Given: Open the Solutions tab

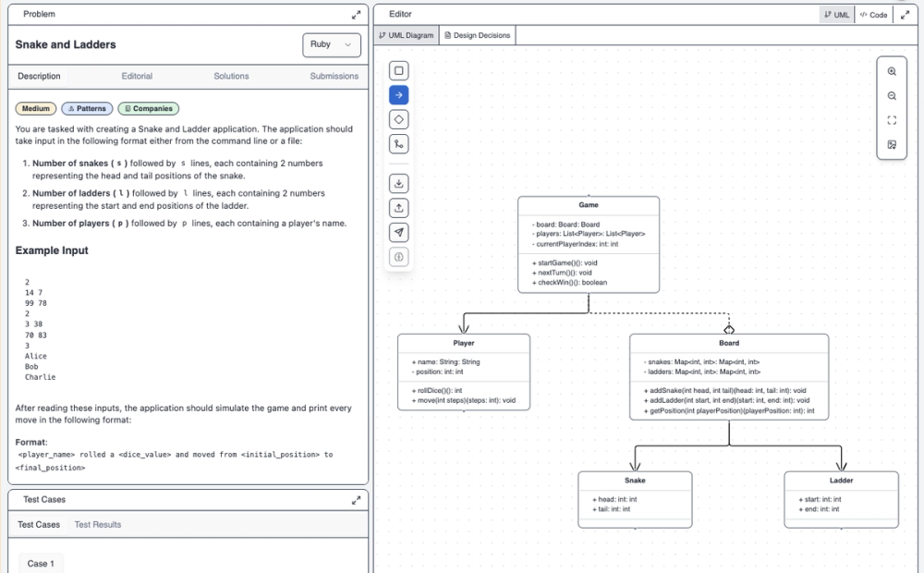Looking at the screenshot, I should coord(231,76).
